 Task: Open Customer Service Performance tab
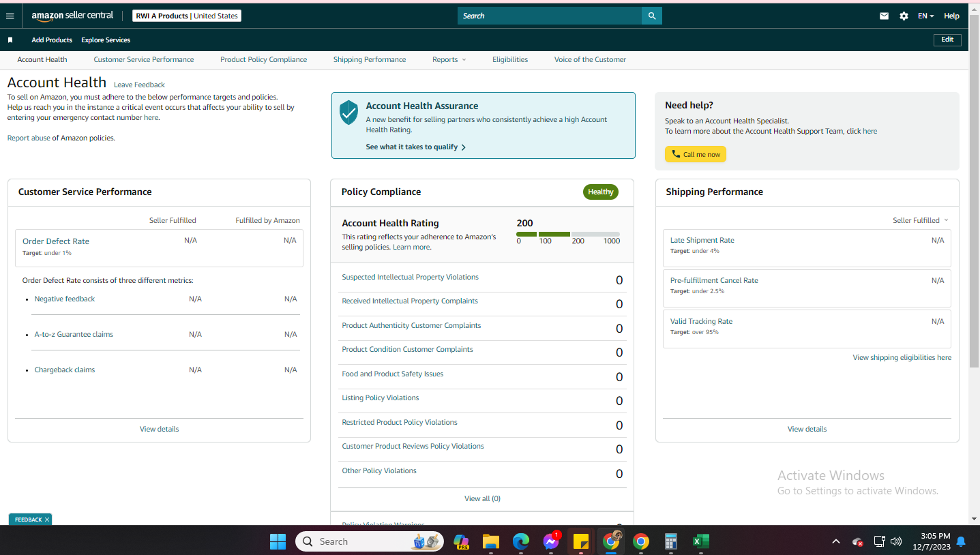(x=144, y=59)
